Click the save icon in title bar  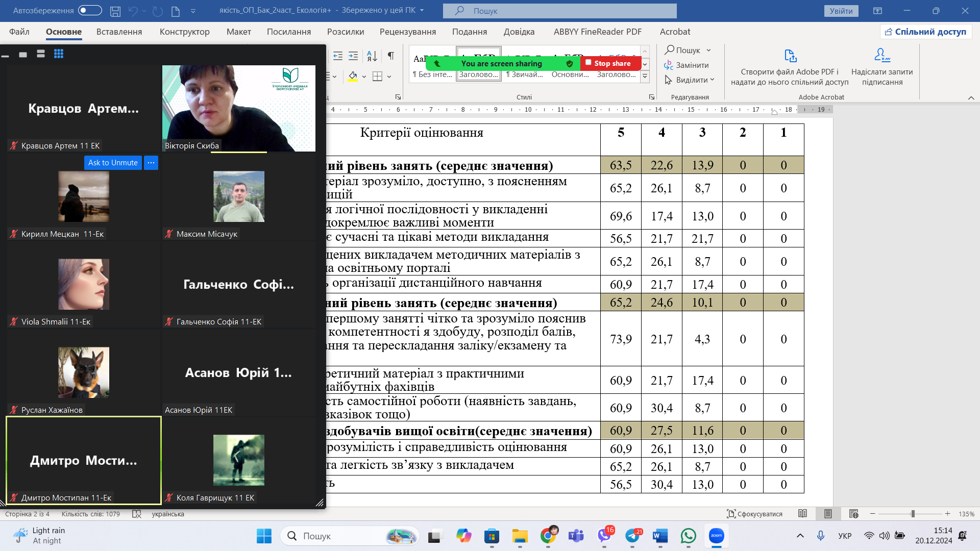point(115,11)
